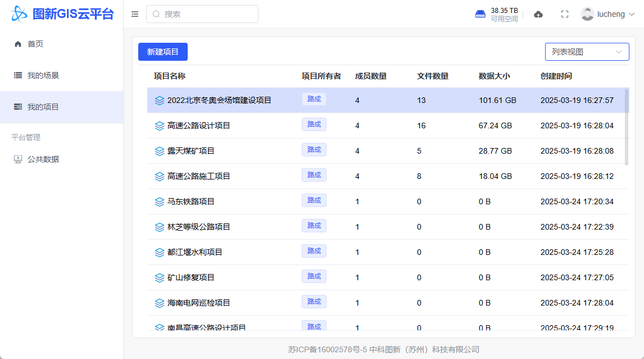Click layer icon of 矿山修复项目
The image size is (644, 359).
click(x=160, y=277)
